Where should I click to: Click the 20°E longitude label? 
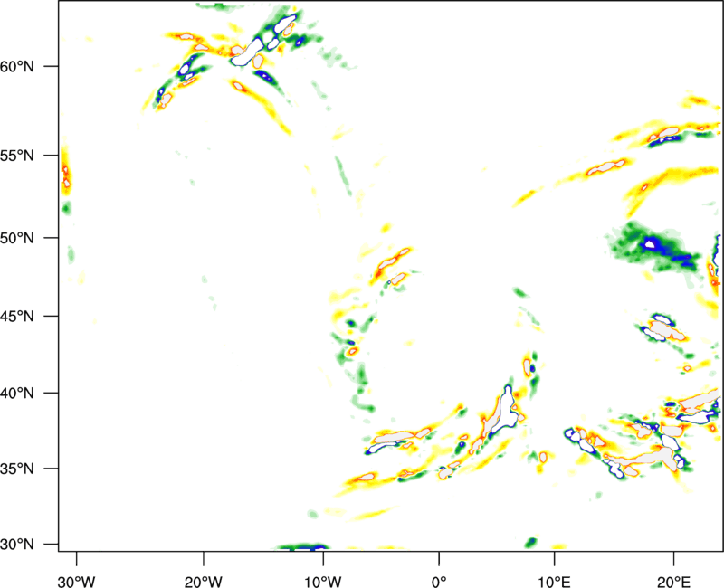pos(673,582)
